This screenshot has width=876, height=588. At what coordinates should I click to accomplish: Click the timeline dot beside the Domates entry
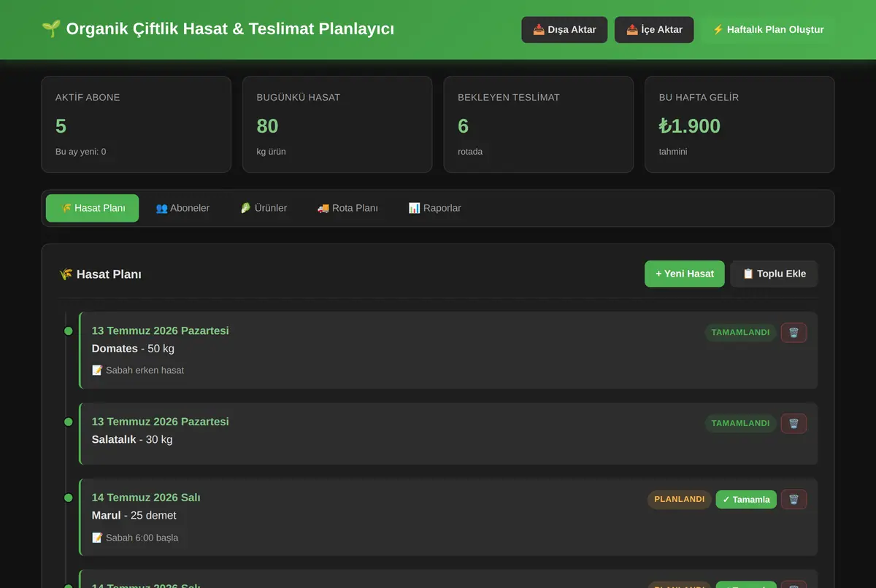click(x=69, y=331)
